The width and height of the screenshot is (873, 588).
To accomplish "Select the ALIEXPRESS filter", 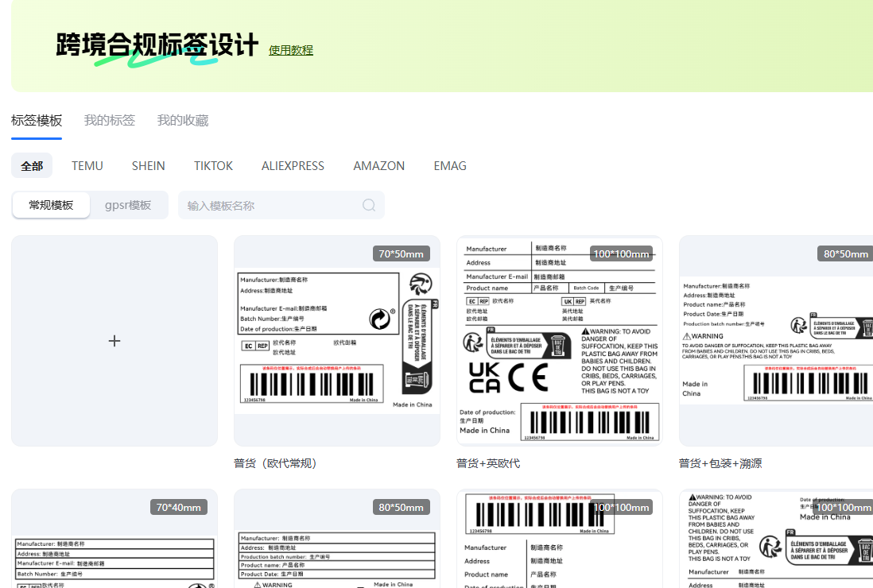I will [x=293, y=166].
